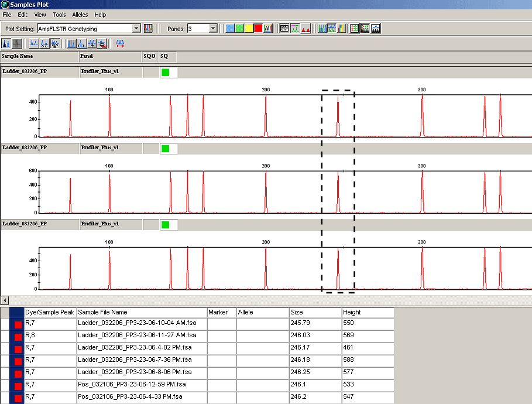
Task: Select the filled dark peak icon in lower toolbar
Action: (6, 43)
